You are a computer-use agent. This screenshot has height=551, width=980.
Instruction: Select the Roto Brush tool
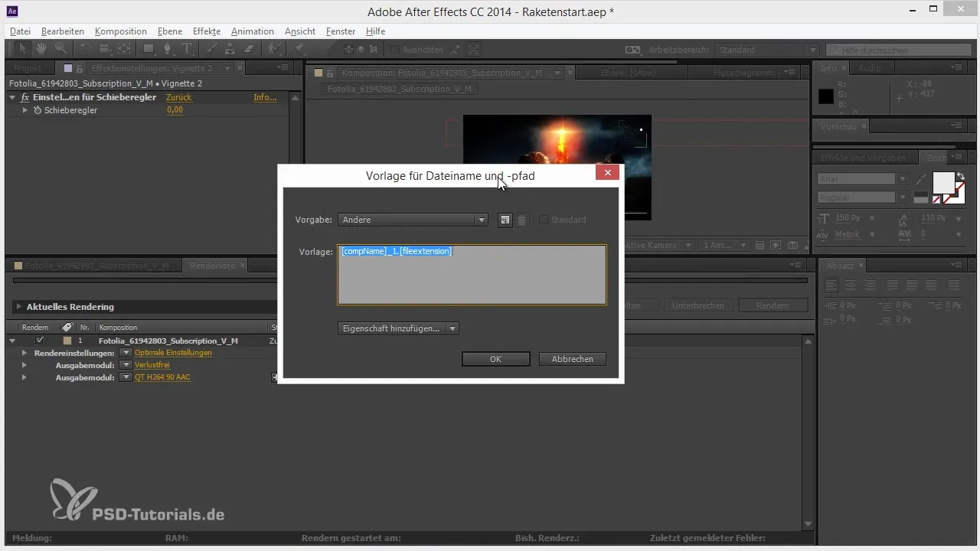coord(274,49)
